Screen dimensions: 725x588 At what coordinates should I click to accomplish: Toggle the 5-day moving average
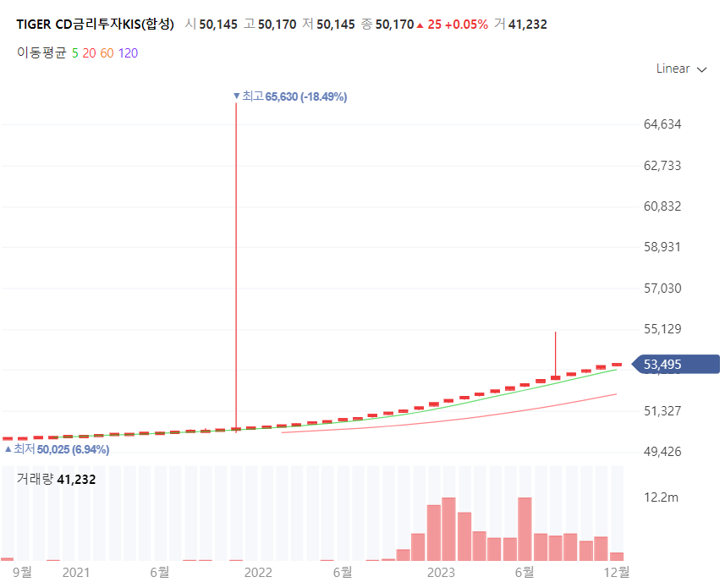click(x=75, y=53)
